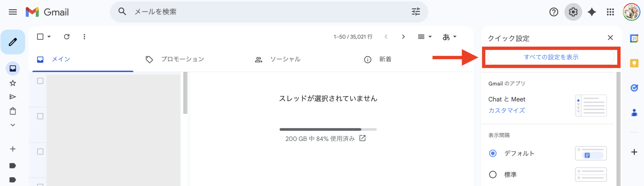This screenshot has height=186, width=644.
Task: Open Google Keep in the side panel
Action: click(634, 63)
